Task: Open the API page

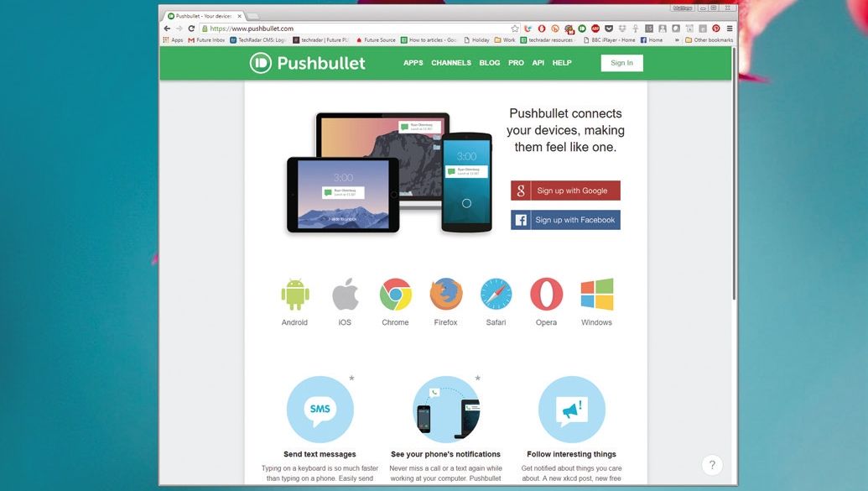Action: tap(538, 63)
